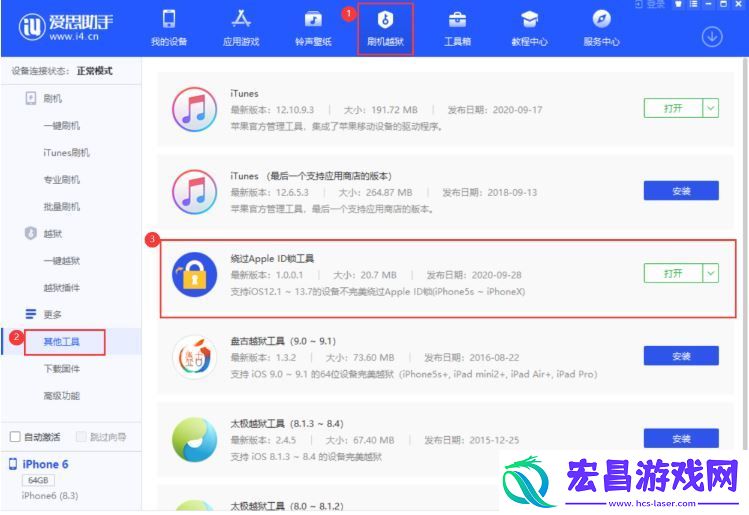Select iTunes刷机 in the sidebar
The width and height of the screenshot is (749, 515).
(66, 152)
